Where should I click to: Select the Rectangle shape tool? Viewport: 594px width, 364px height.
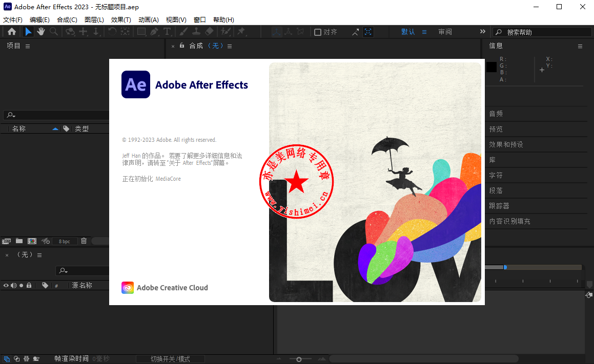[141, 32]
